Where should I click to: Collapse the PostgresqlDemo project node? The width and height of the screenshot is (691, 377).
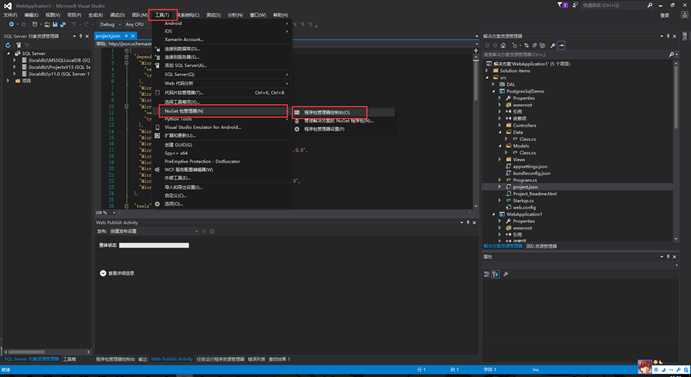tap(494, 91)
